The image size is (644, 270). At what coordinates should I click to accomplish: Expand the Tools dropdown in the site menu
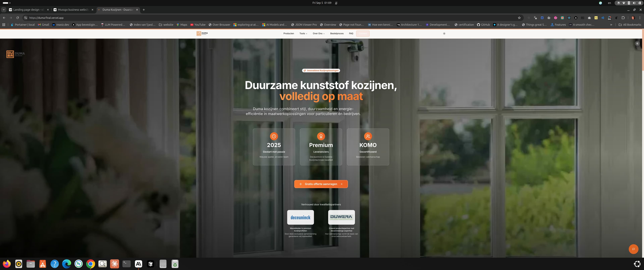pos(303,33)
